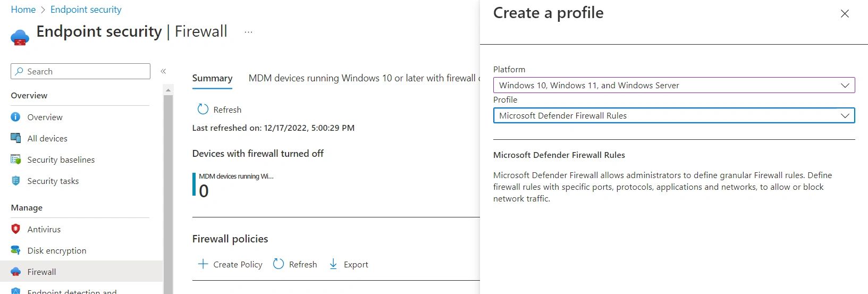Click the Disk encryption icon in sidebar
868x294 pixels.
pos(16,250)
